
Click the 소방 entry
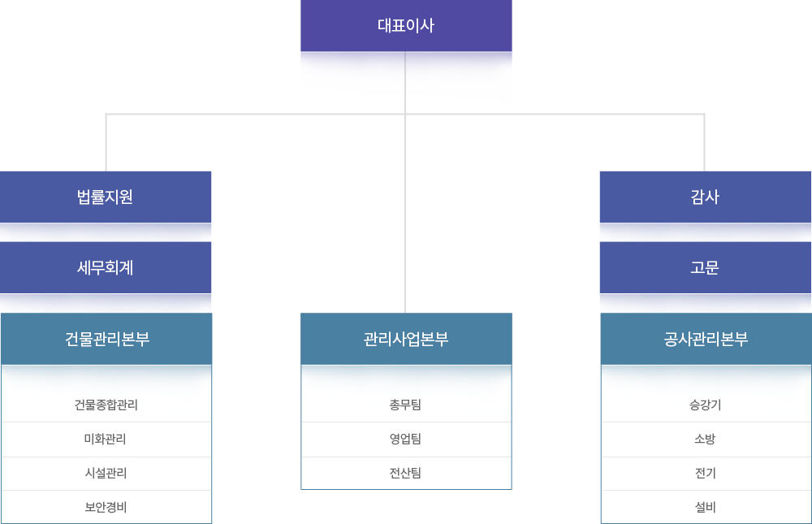pos(706,440)
